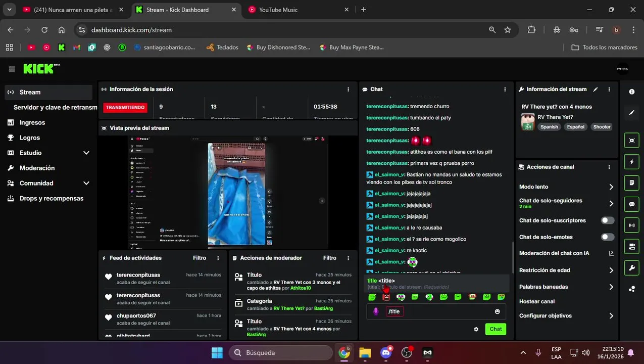The image size is (644, 364).
Task: Open Filtro in Acciones de moderador
Action: [x=330, y=258]
